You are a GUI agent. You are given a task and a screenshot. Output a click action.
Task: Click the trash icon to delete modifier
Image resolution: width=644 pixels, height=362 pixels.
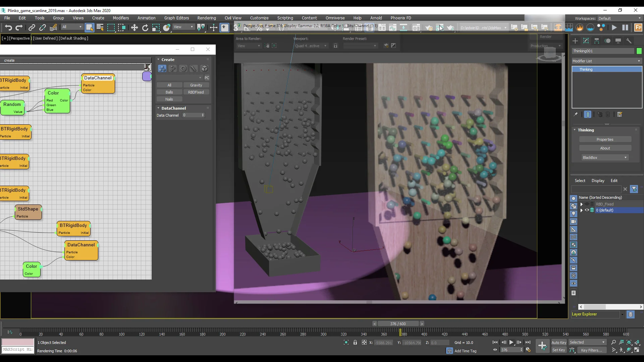608,114
